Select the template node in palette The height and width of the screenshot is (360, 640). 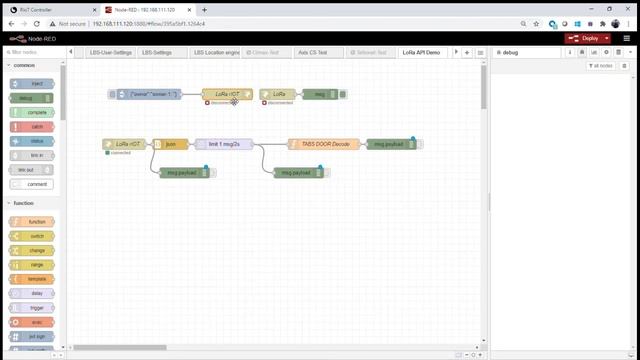coord(32,279)
